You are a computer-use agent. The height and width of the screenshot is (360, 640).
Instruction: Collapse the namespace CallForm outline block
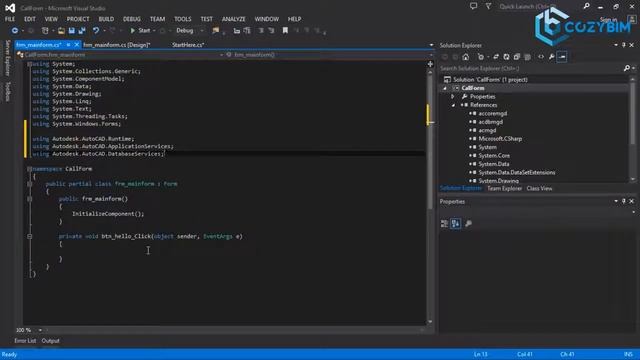pyautogui.click(x=29, y=169)
